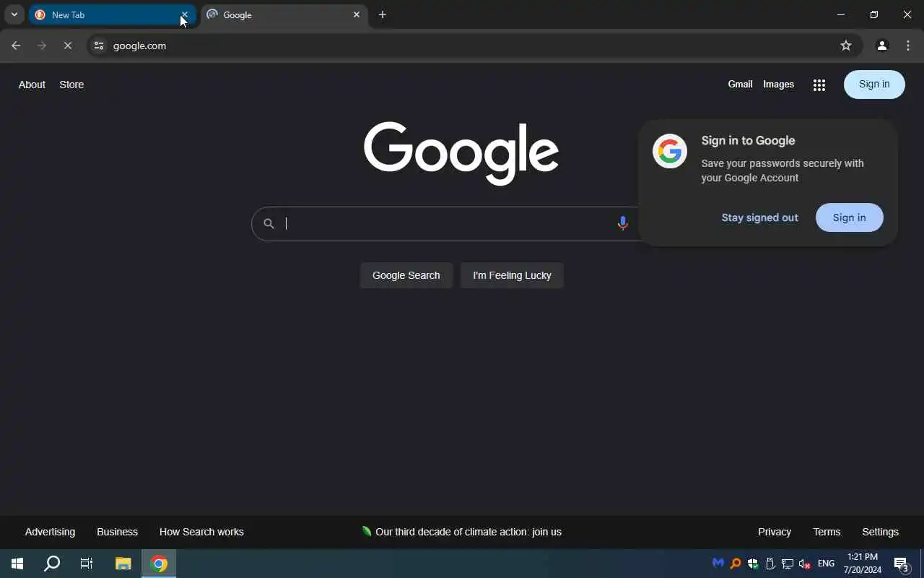Open the Business footer link
This screenshot has height=578, width=924.
coord(117,532)
